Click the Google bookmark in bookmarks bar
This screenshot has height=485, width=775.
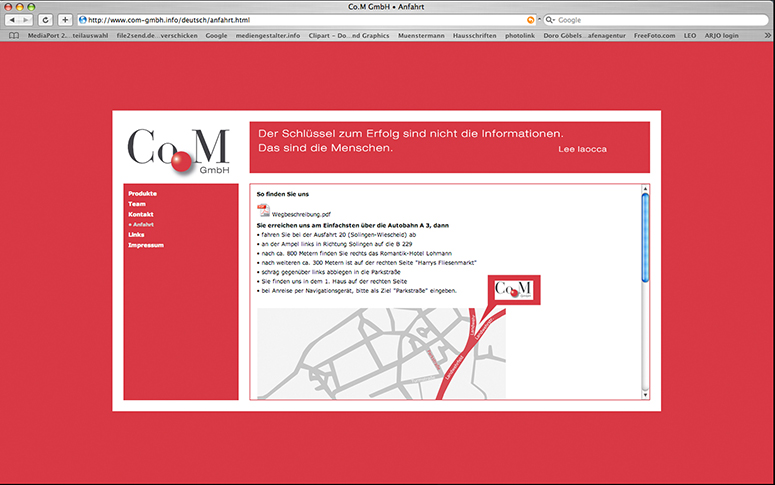click(216, 35)
